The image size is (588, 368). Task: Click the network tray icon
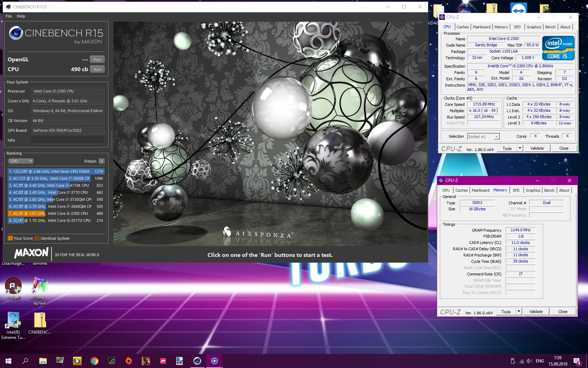pyautogui.click(x=521, y=361)
